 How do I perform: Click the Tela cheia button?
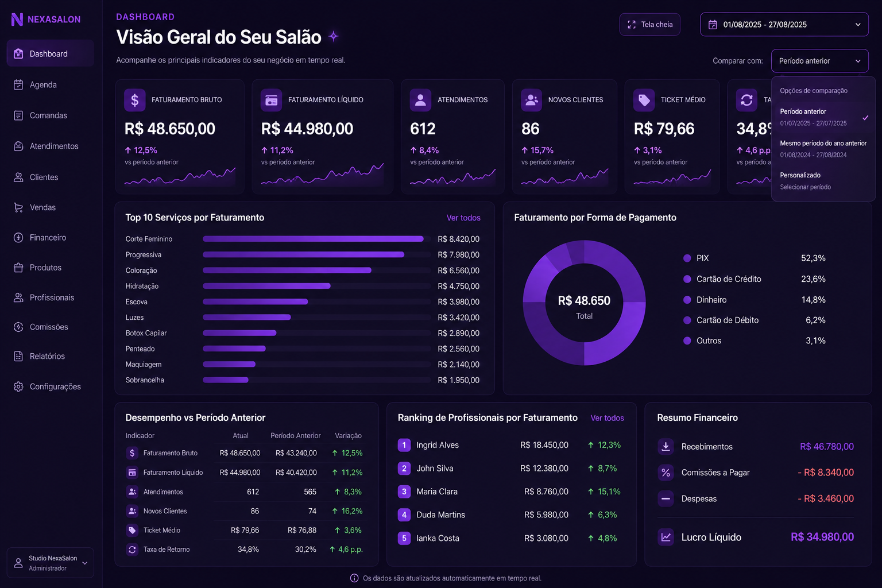pyautogui.click(x=650, y=25)
